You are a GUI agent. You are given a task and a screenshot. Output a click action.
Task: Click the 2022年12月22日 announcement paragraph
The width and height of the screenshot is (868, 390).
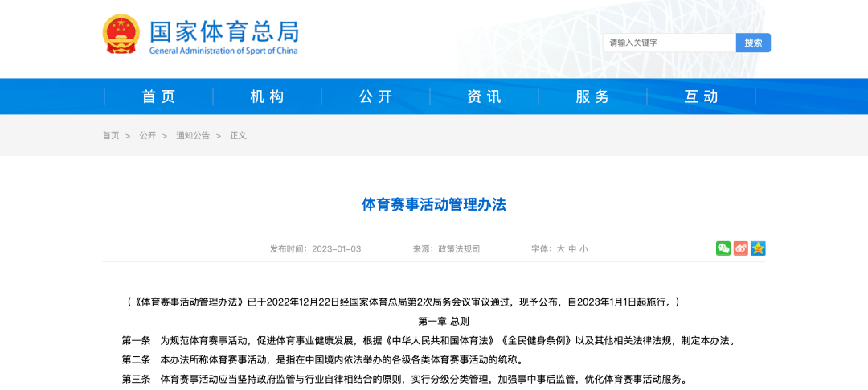tap(403, 302)
